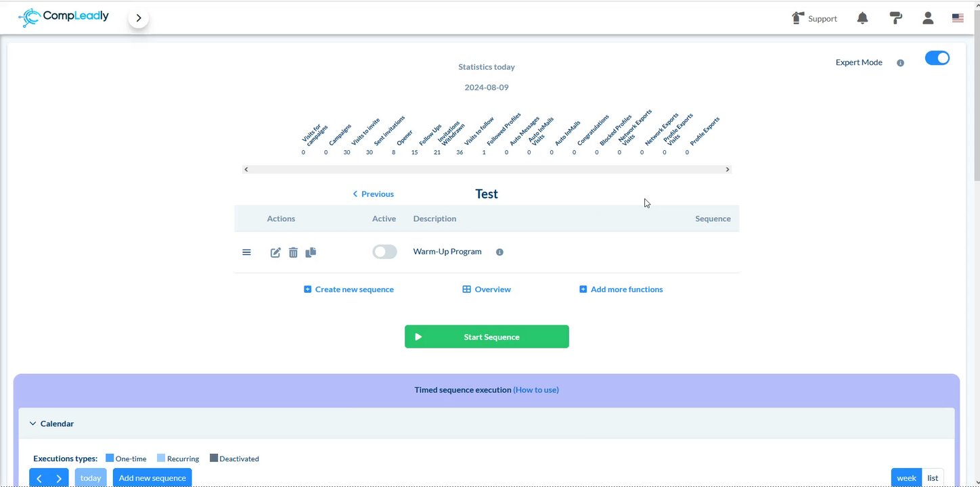This screenshot has height=487, width=980.
Task: Open the notifications bell
Action: pyautogui.click(x=862, y=18)
